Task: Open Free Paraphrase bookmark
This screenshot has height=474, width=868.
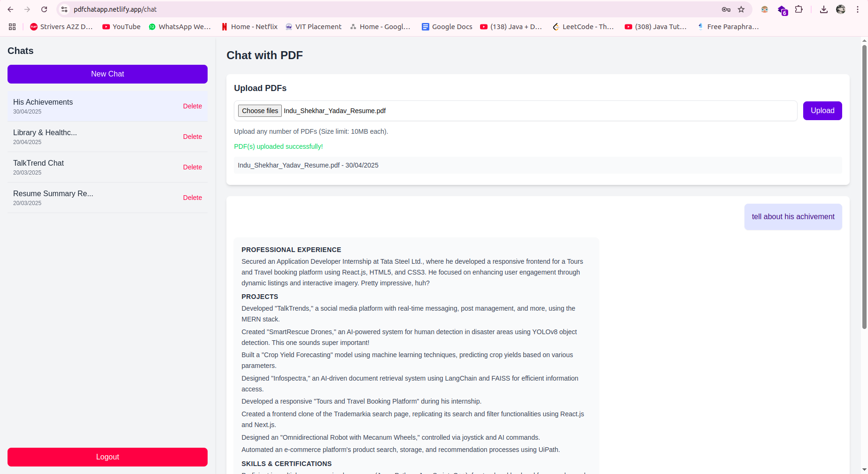Action: coord(728,27)
